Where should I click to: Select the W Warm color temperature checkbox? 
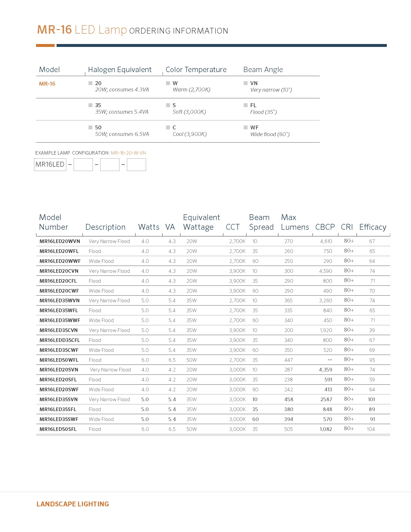click(x=168, y=83)
